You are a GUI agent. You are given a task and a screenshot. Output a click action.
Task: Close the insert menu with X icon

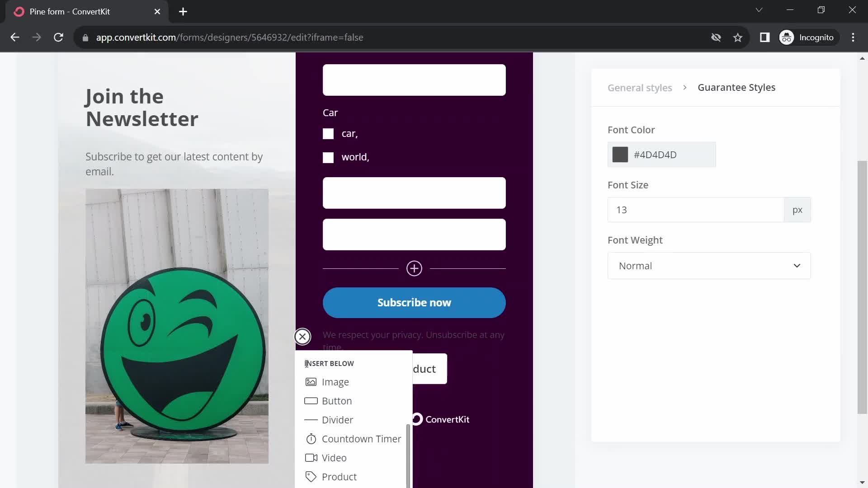point(302,335)
